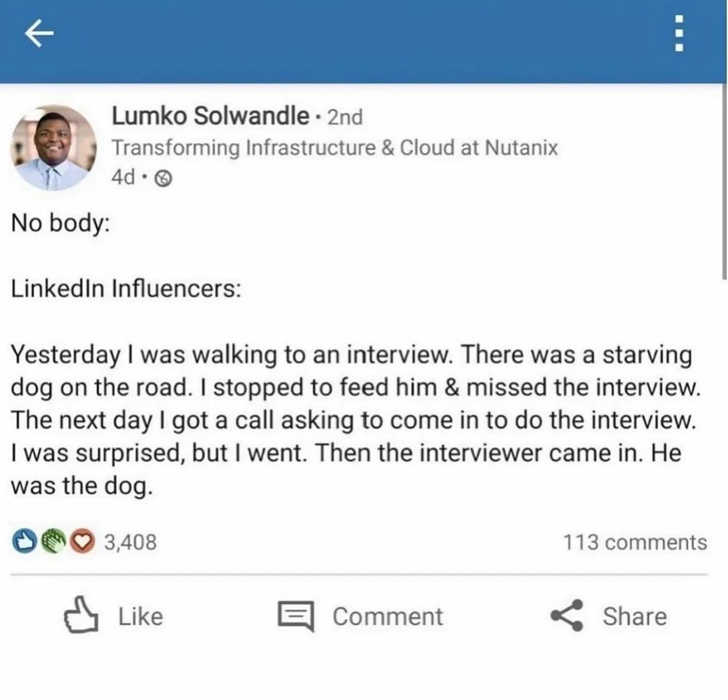The image size is (728, 700).
Task: Click the red heart reaction icon
Action: pos(83,541)
